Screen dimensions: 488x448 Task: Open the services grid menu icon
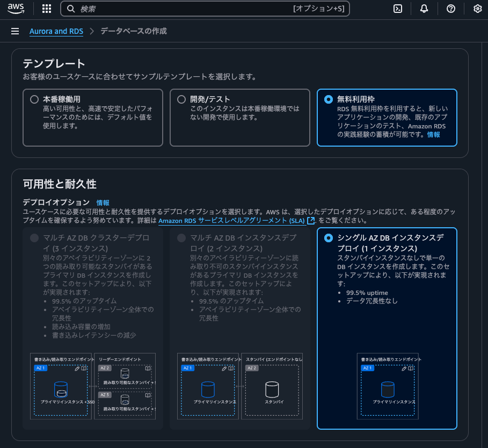47,9
